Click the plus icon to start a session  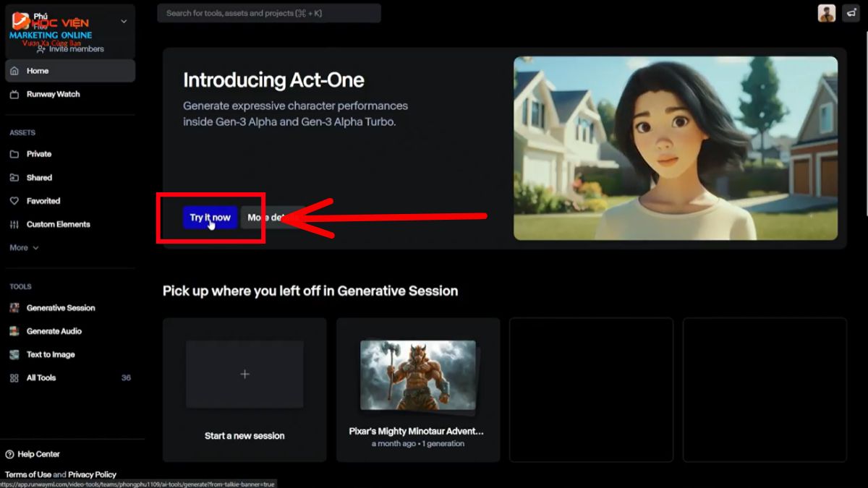pyautogui.click(x=244, y=374)
